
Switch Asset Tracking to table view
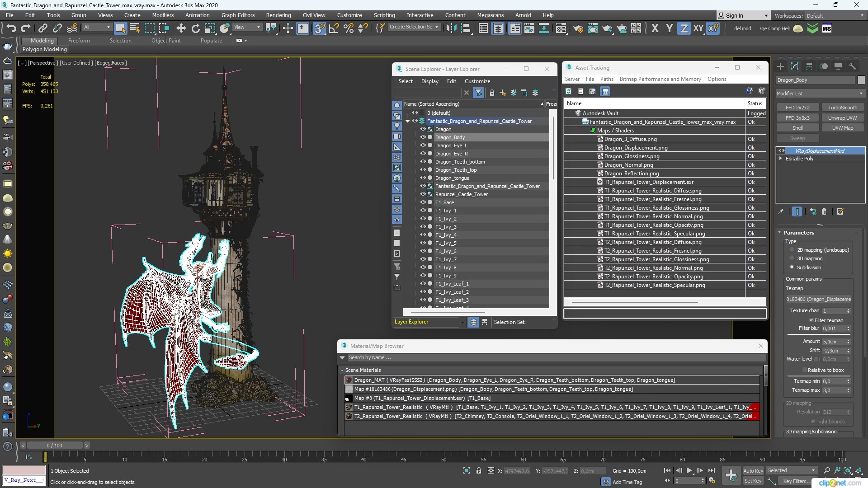[605, 91]
